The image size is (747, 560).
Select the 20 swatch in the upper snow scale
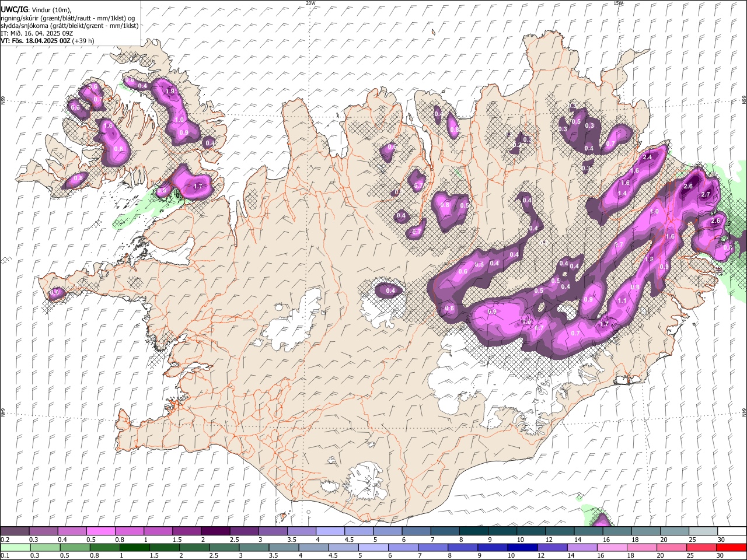tap(674, 531)
